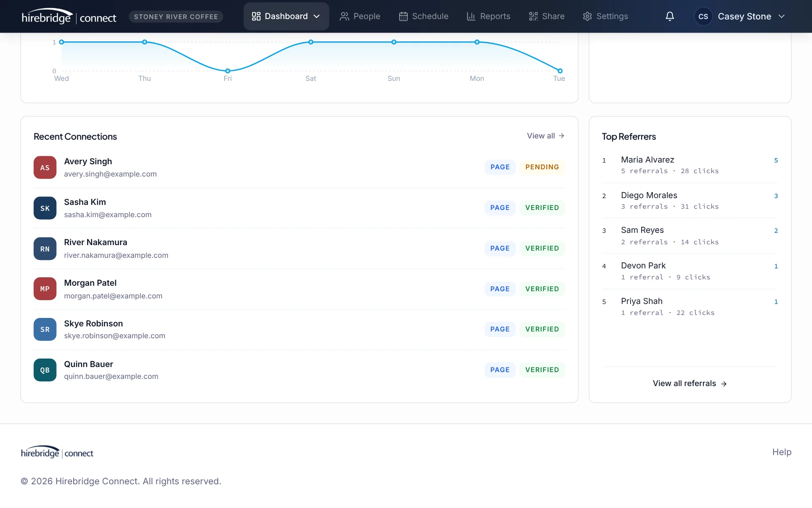The image size is (812, 508).
Task: Click avery.singh@example.com email
Action: 110,174
